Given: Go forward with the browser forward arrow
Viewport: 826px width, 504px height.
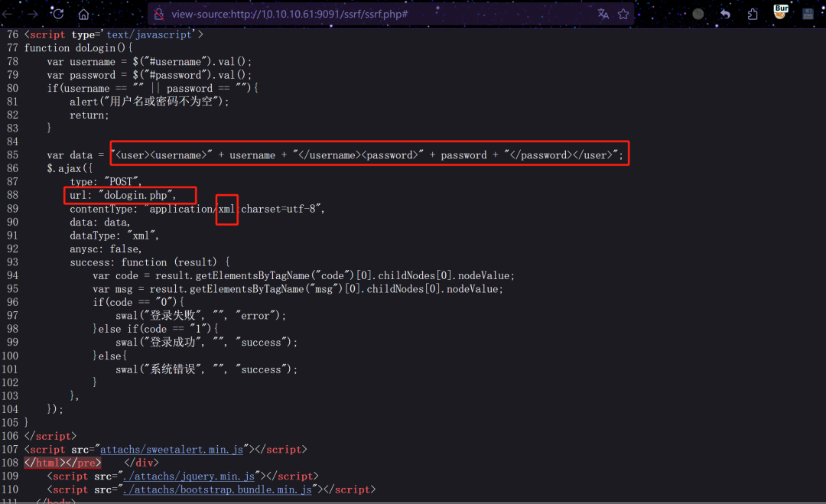Looking at the screenshot, I should click(33, 15).
